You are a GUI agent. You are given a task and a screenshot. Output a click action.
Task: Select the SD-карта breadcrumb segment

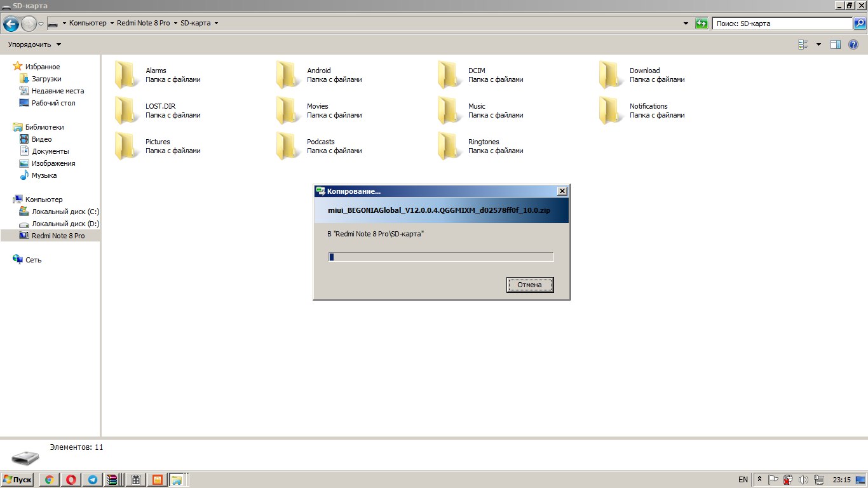tap(196, 23)
